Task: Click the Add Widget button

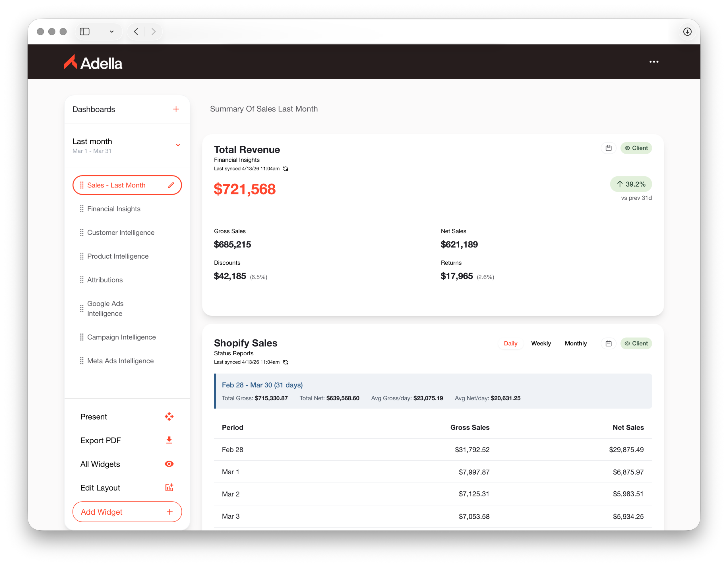Action: click(x=127, y=512)
